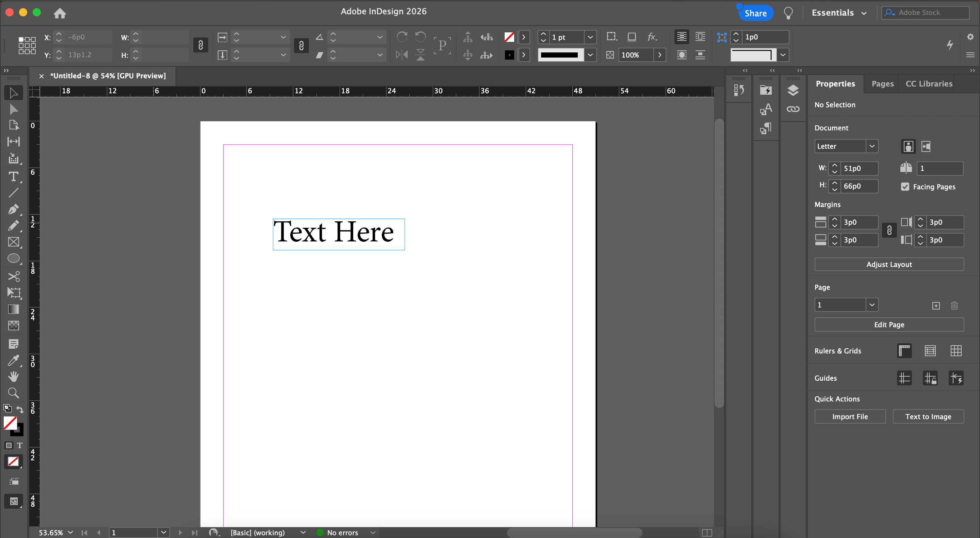This screenshot has width=980, height=538.
Task: Open the zoom level dropdown in status bar
Action: 70,532
